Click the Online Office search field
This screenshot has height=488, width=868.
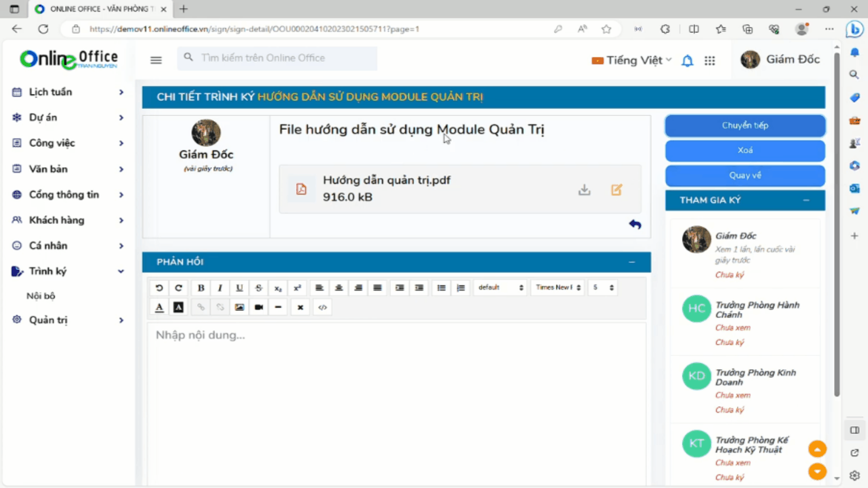(x=277, y=58)
